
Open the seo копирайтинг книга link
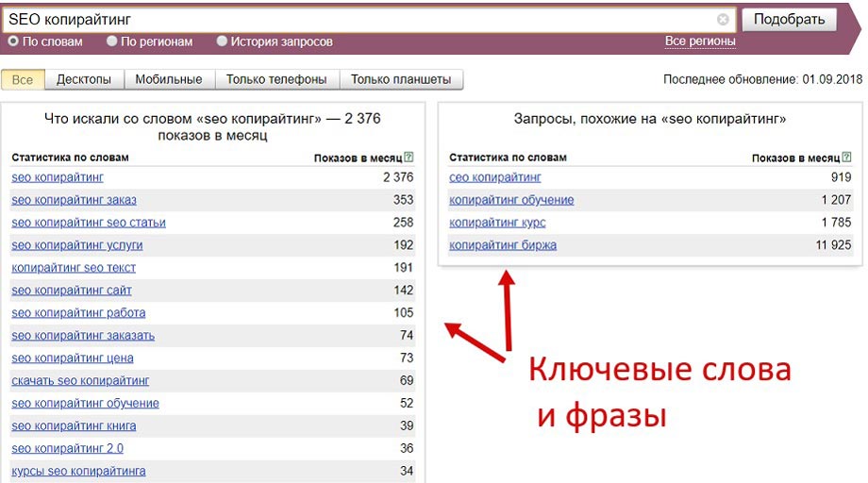tap(74, 426)
